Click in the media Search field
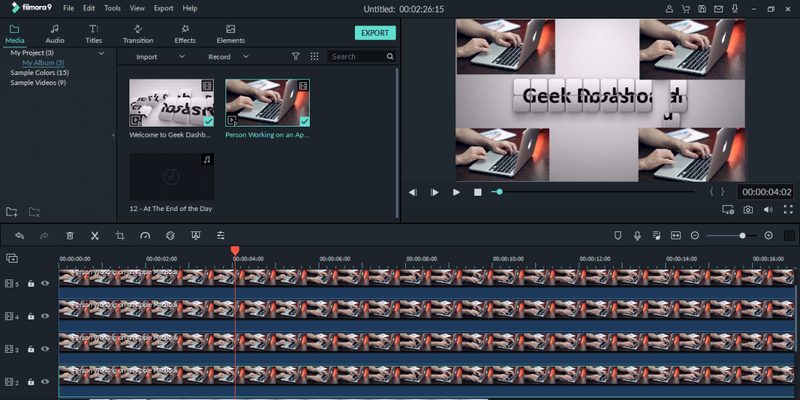The image size is (800, 400). pos(361,57)
